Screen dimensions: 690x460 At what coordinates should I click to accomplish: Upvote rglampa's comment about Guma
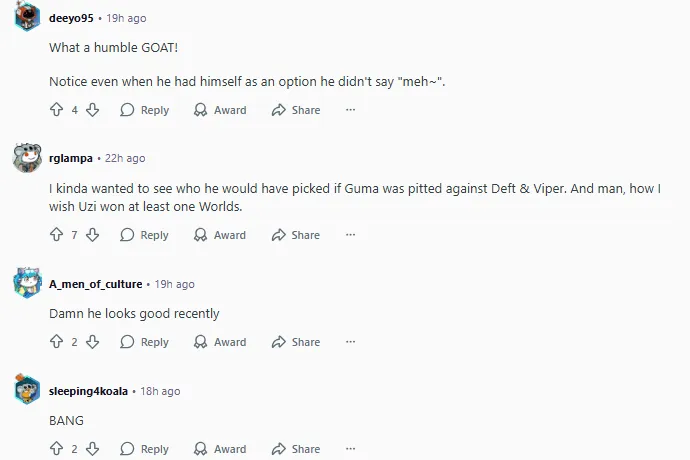point(56,235)
